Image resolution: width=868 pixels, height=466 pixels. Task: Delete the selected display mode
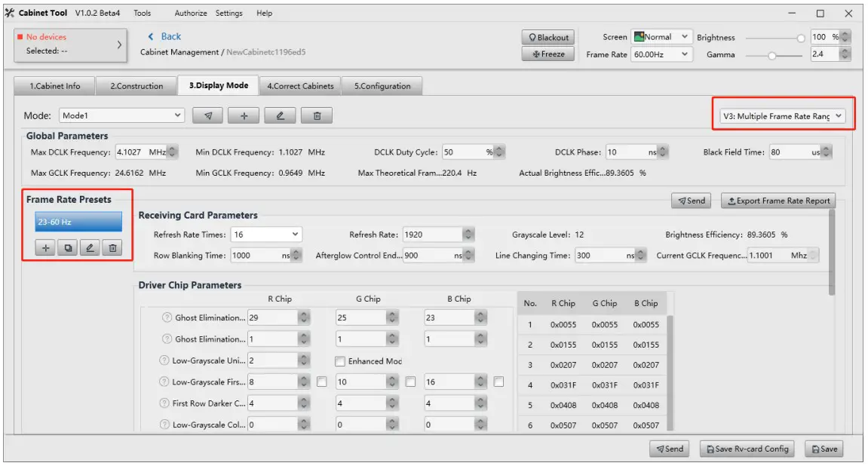[x=317, y=115]
